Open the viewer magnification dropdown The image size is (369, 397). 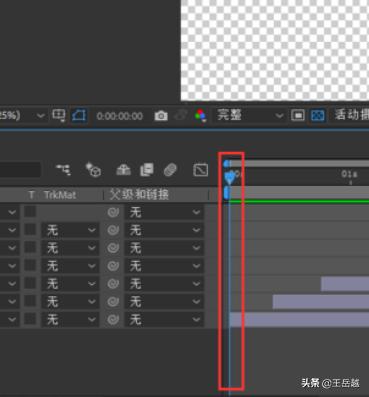pyautogui.click(x=23, y=116)
